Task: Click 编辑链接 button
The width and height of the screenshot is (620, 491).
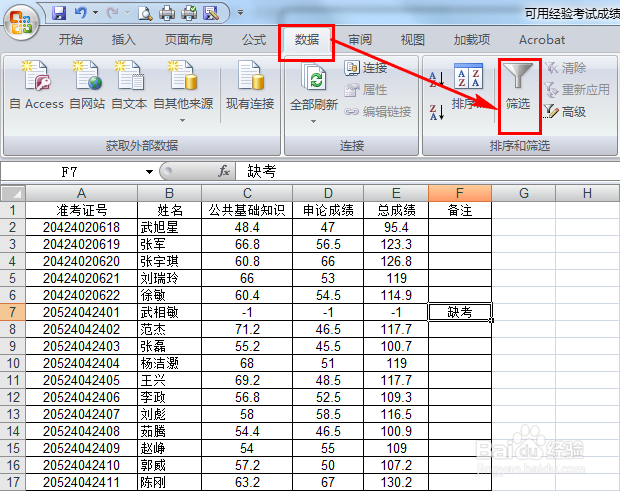Action: click(378, 112)
